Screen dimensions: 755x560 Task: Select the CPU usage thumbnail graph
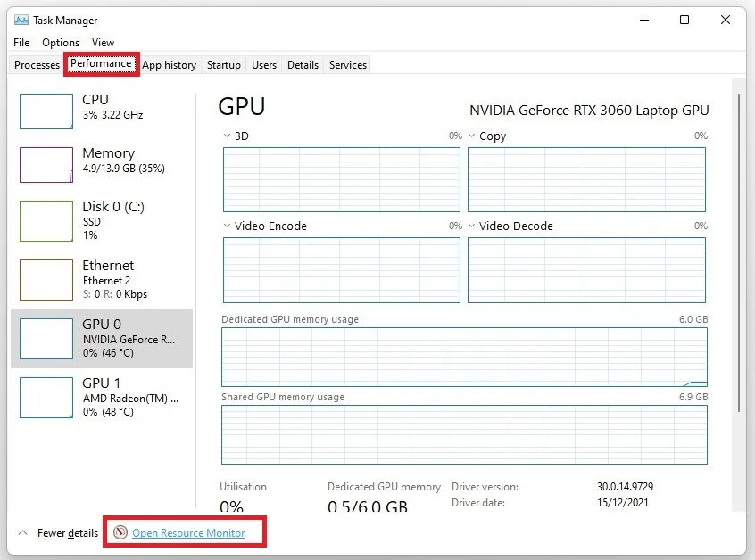tap(46, 111)
